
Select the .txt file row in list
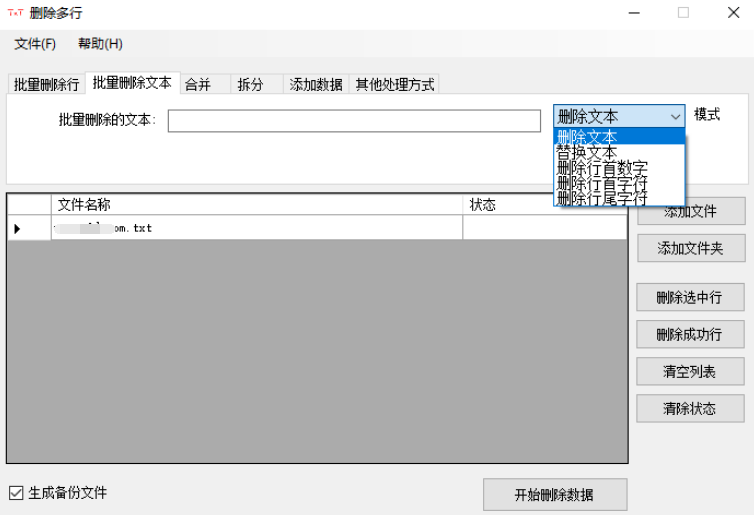tap(317, 228)
